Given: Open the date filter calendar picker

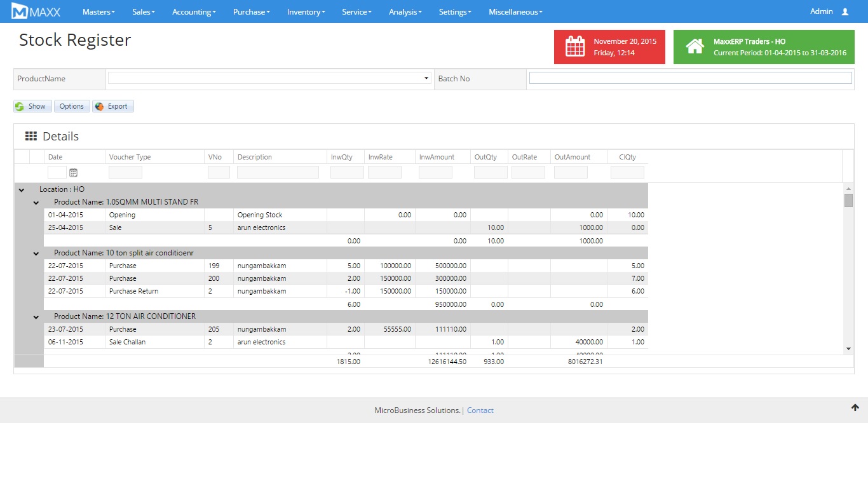Looking at the screenshot, I should [73, 172].
